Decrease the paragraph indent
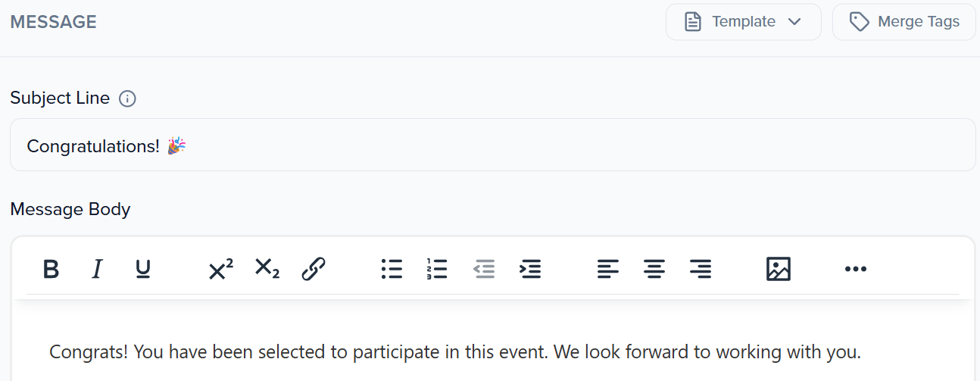980x381 pixels. (x=484, y=269)
